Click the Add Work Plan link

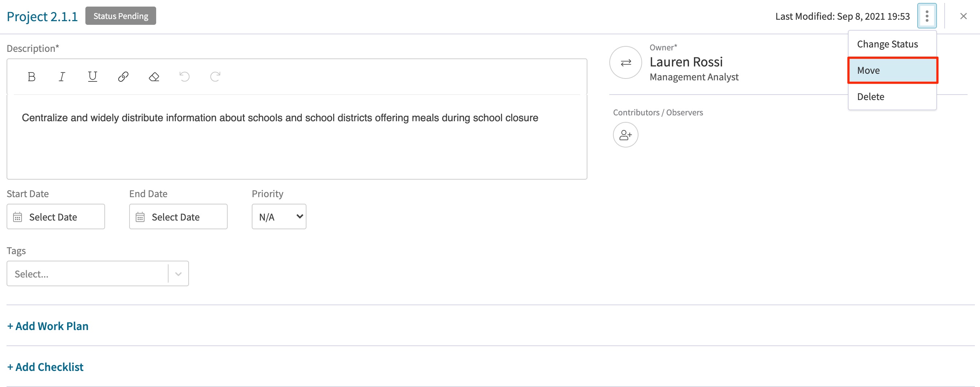48,326
